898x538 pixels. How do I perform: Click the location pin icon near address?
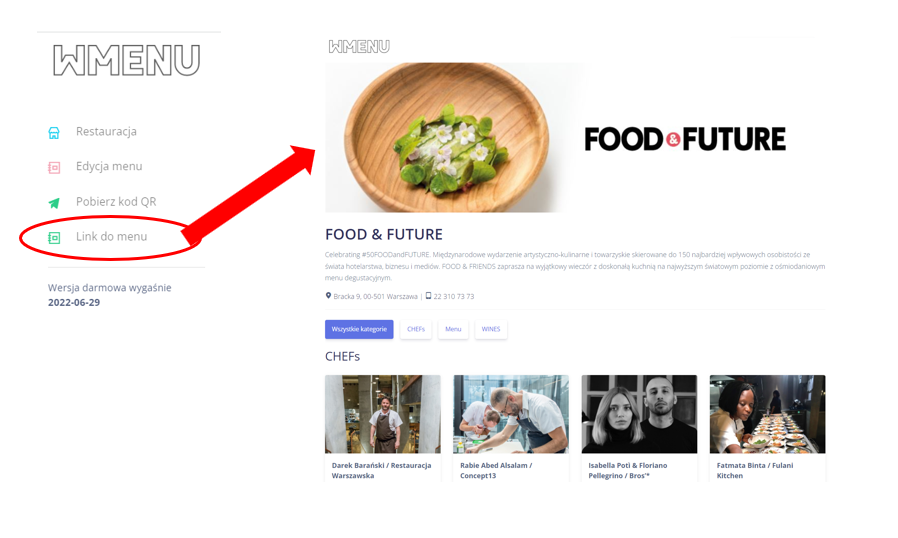point(328,296)
